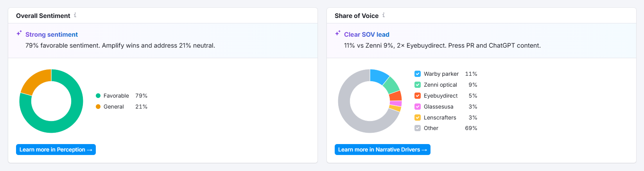This screenshot has width=644, height=171.
Task: Click sparkle icon beside Strong sentiment
Action: point(19,34)
